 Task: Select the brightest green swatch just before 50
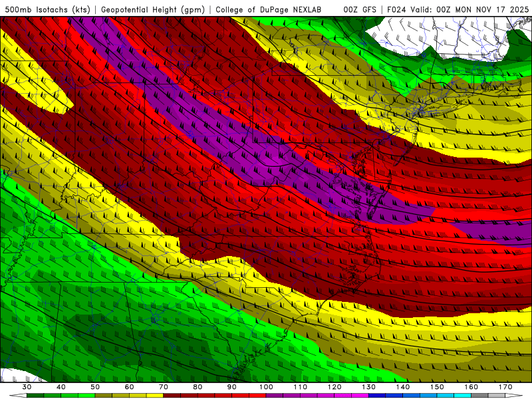86,395
